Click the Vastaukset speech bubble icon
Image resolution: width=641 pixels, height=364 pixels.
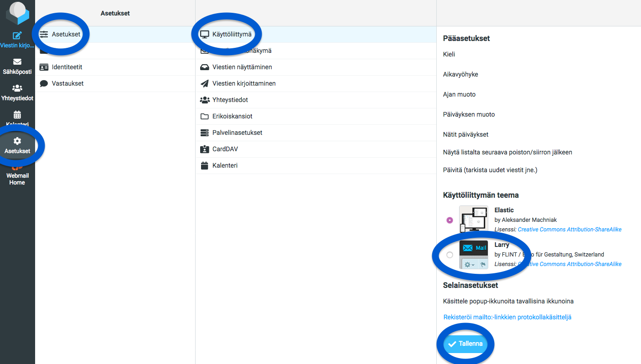click(x=44, y=84)
